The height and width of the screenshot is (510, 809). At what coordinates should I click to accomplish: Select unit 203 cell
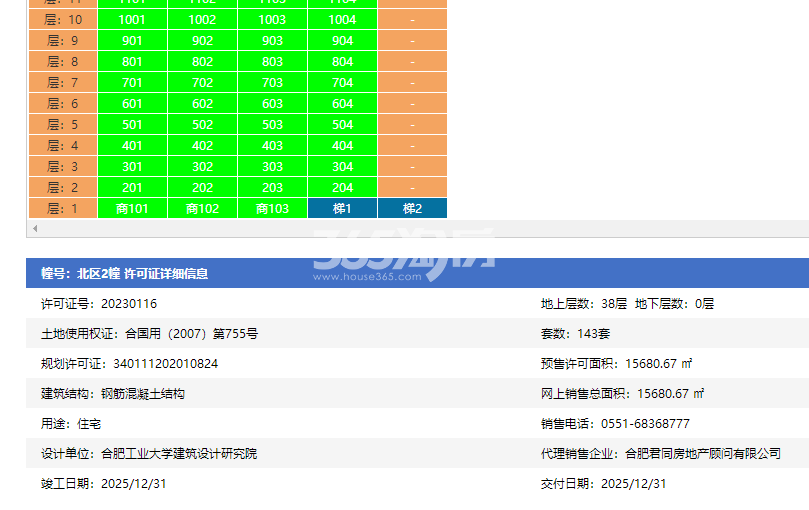point(272,187)
